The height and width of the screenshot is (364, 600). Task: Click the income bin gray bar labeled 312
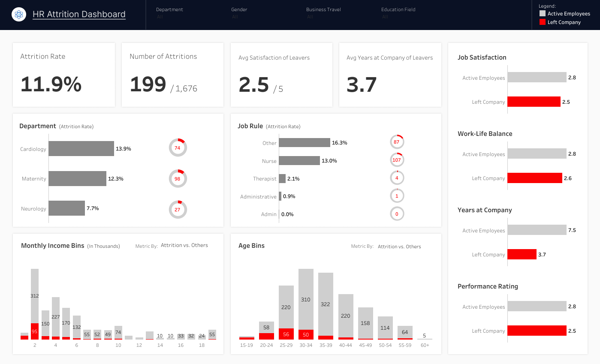pyautogui.click(x=35, y=296)
